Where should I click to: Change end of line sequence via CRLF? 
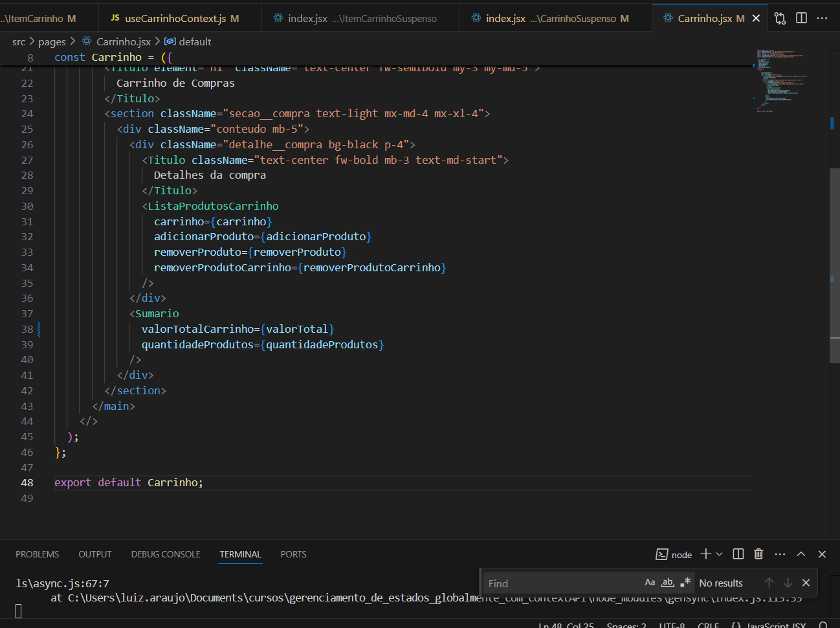[708, 625]
